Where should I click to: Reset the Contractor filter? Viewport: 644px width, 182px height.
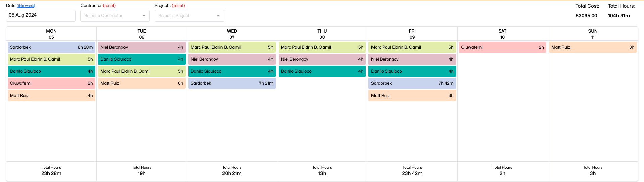[109, 6]
